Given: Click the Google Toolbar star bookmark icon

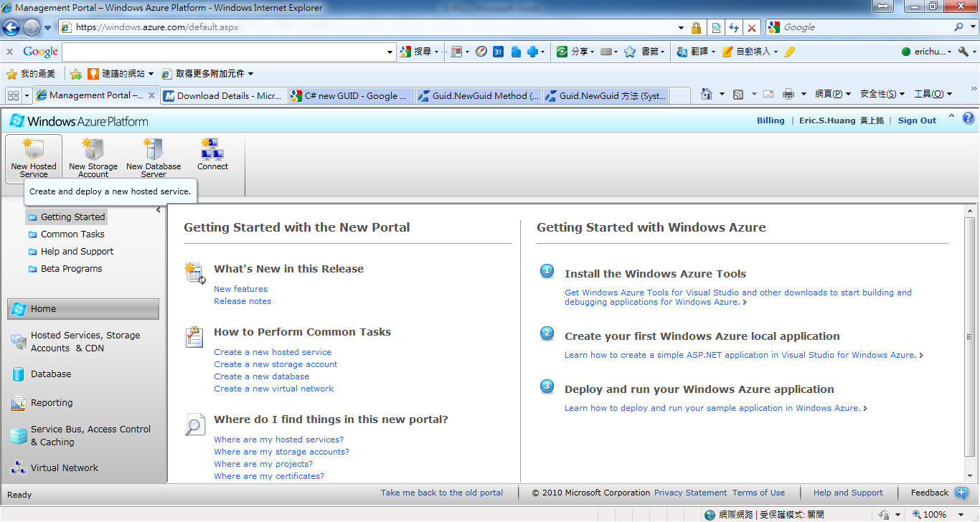Looking at the screenshot, I should click(x=630, y=52).
